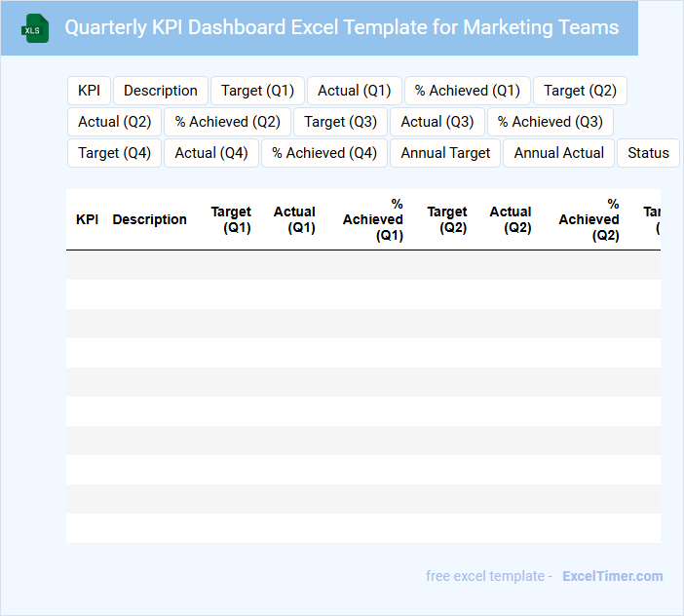The height and width of the screenshot is (616, 684).
Task: Click the Actual (Q1) tag chip
Action: (355, 91)
